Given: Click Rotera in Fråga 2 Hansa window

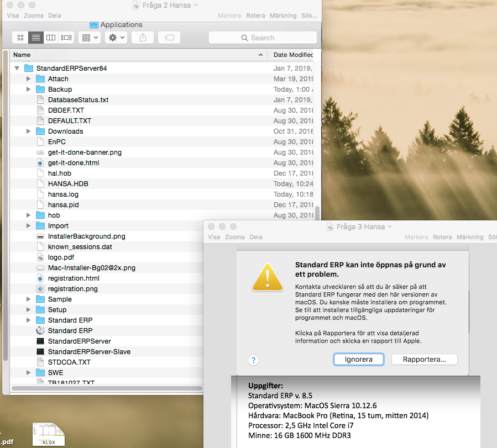Looking at the screenshot, I should click(x=255, y=15).
